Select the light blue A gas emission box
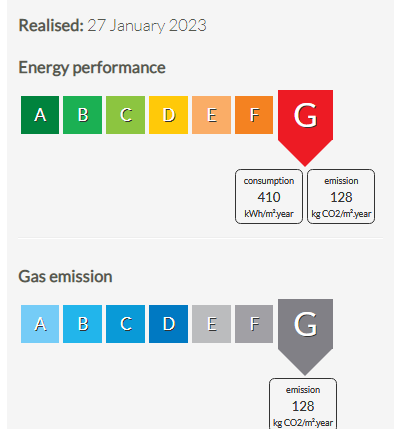This screenshot has width=406, height=429. (x=40, y=324)
